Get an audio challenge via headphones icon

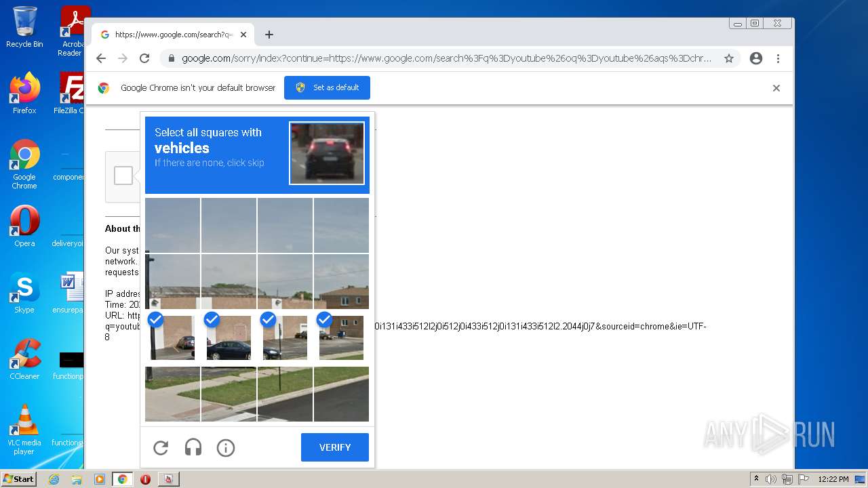pos(193,447)
